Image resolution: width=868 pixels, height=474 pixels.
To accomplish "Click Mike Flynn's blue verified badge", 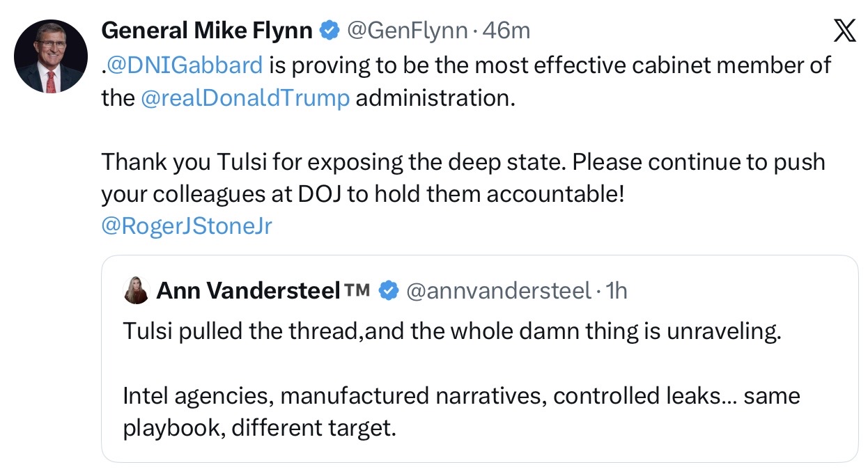I will click(329, 30).
